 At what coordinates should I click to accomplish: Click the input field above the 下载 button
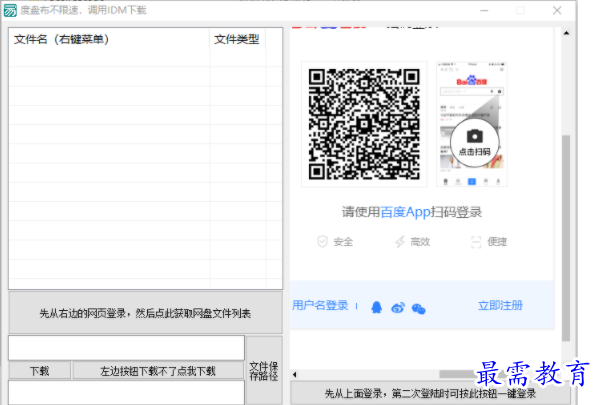pyautogui.click(x=126, y=348)
